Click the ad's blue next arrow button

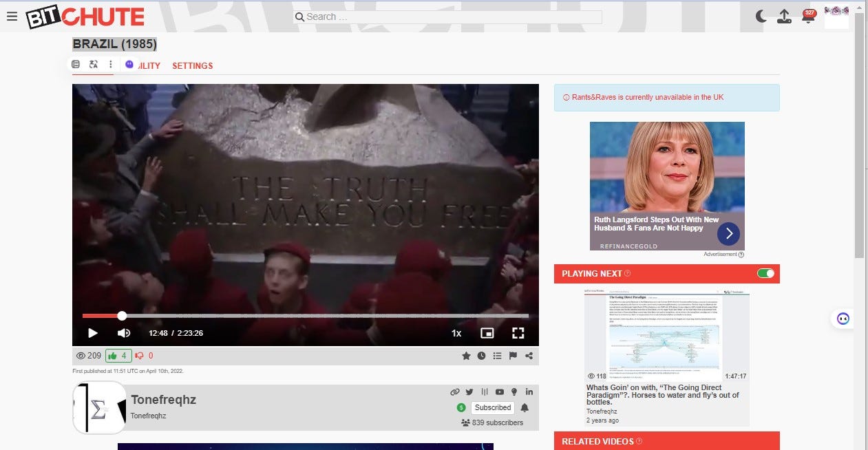click(x=728, y=234)
